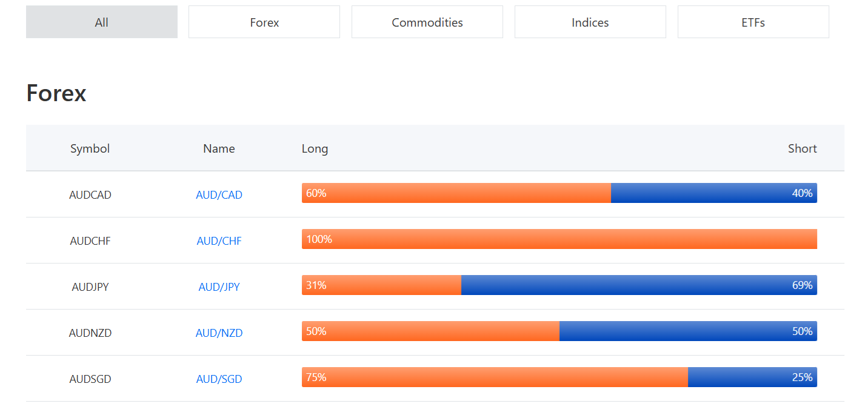The height and width of the screenshot is (418, 868).
Task: Open the Commodities filter tab
Action: (x=427, y=22)
